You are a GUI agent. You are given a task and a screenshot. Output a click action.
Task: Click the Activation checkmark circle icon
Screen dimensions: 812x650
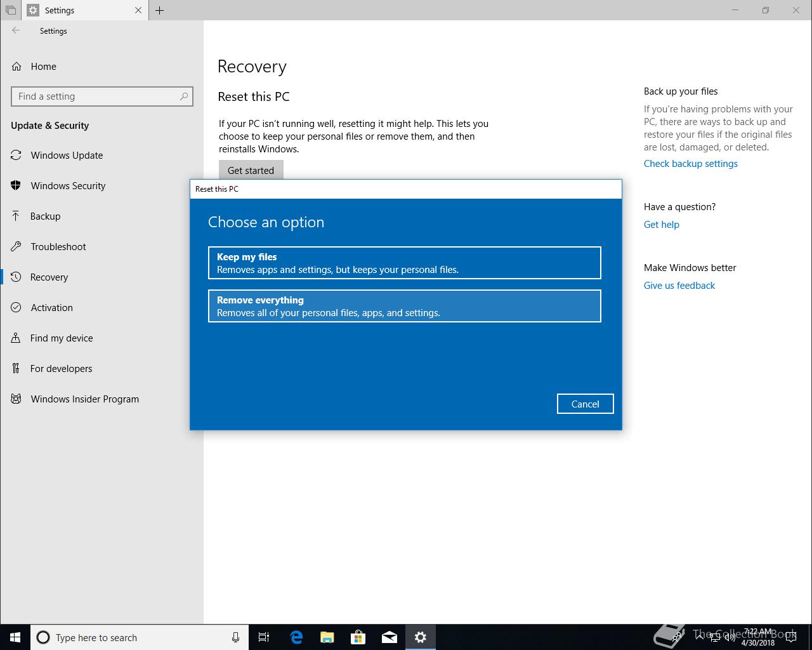[x=16, y=308]
